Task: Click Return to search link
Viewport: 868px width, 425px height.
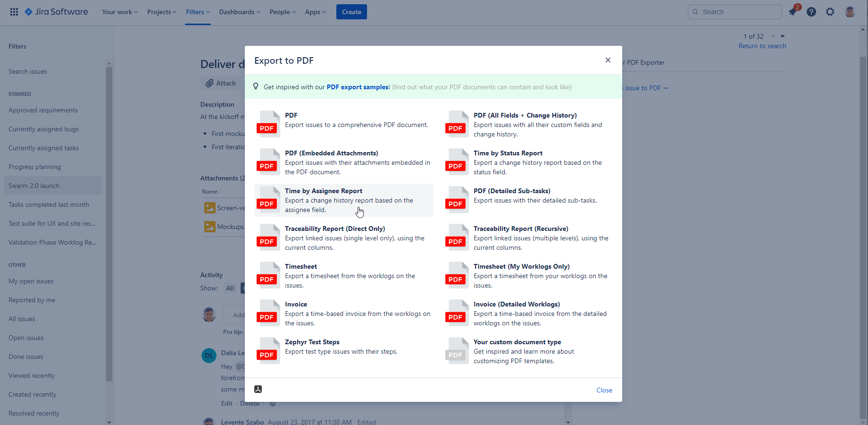Action: pyautogui.click(x=762, y=46)
